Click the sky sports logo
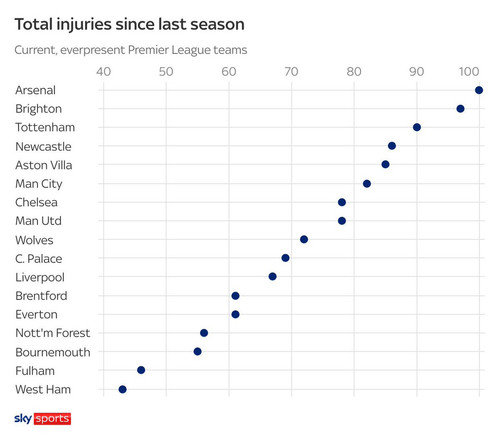The height and width of the screenshot is (440, 500). tap(42, 419)
